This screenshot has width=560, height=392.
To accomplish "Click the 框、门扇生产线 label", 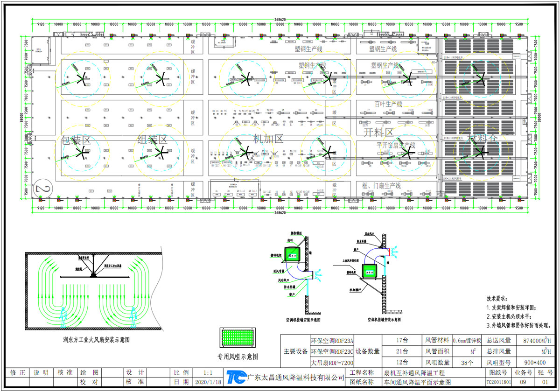I will (382, 185).
